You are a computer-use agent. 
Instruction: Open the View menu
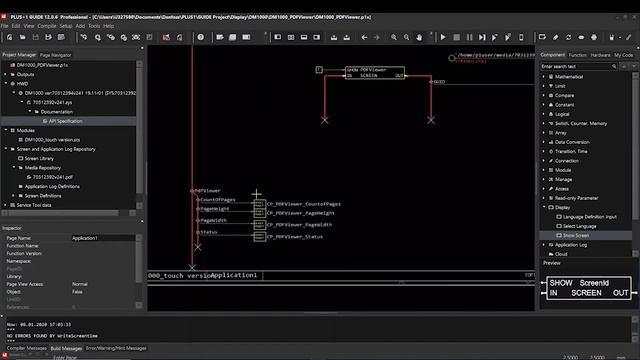pos(29,26)
